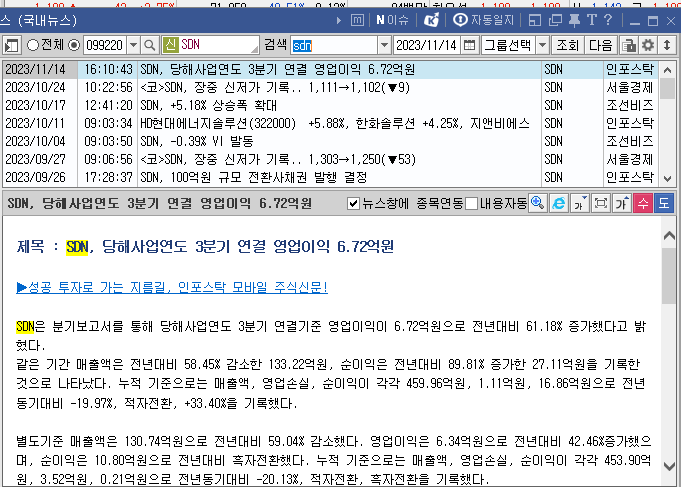The height and width of the screenshot is (487, 681).
Task: Pin the news window with pushpin icon
Action: point(574,20)
